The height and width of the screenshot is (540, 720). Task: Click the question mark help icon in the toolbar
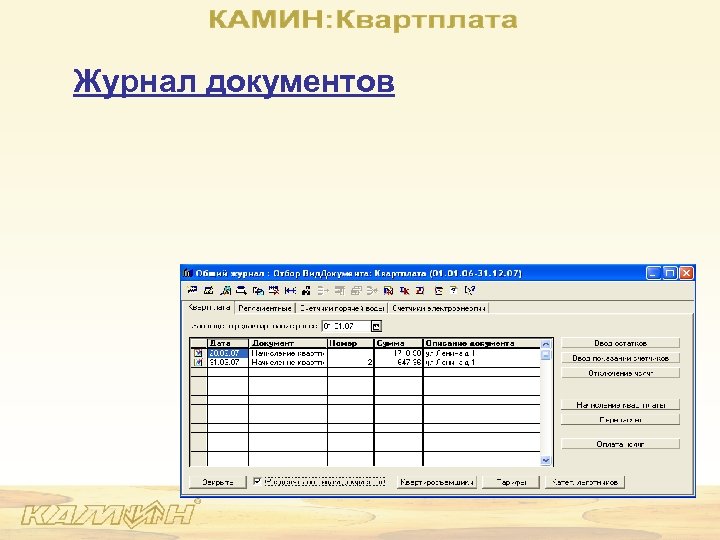pos(453,290)
